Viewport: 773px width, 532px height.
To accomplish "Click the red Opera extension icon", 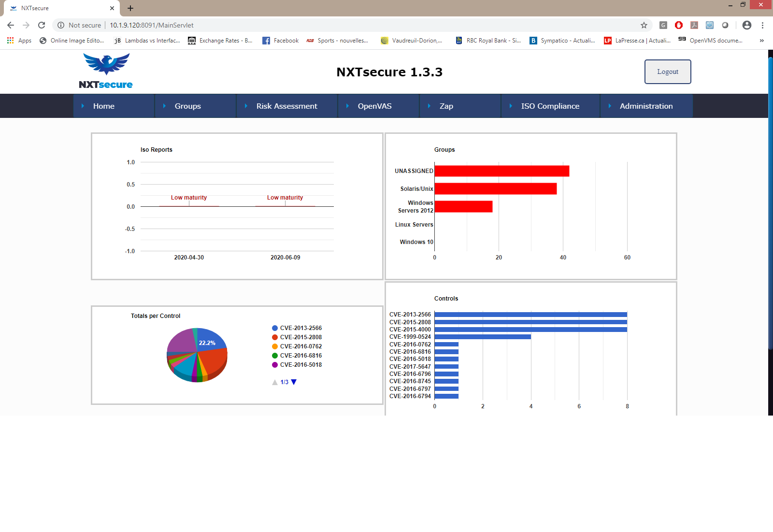I will 678,25.
